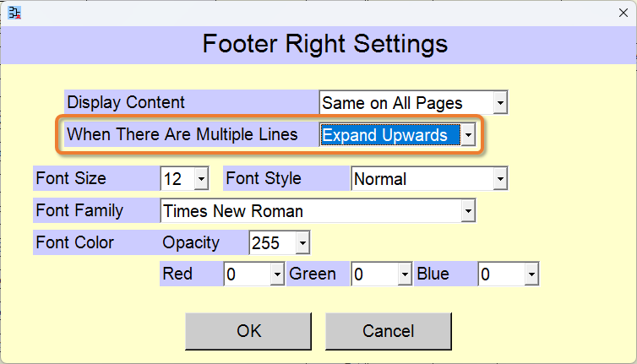Click the Display Content label
This screenshot has width=637, height=364.
point(126,102)
